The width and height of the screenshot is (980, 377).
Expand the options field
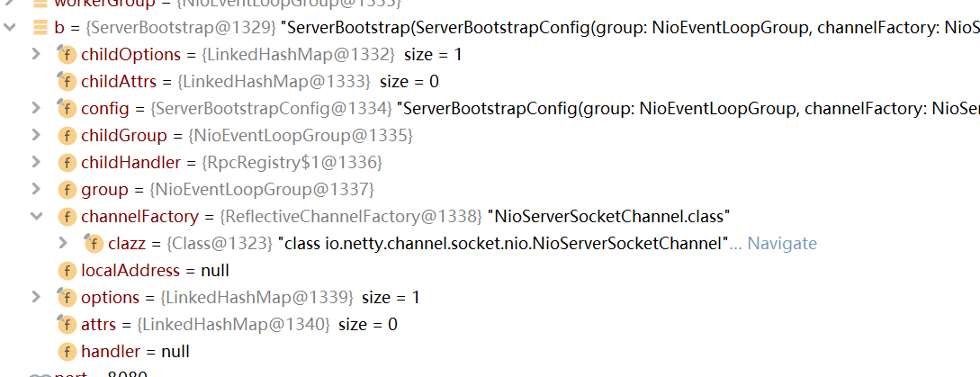point(37,297)
